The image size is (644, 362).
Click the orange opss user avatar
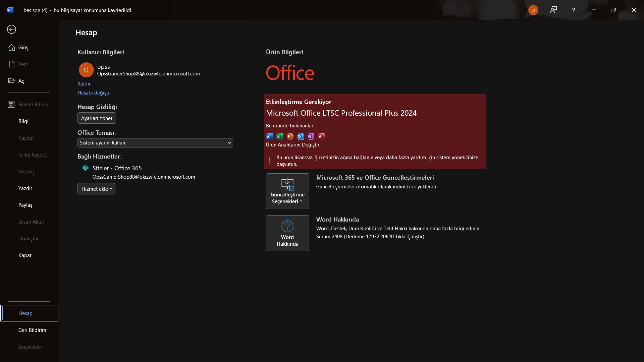86,70
